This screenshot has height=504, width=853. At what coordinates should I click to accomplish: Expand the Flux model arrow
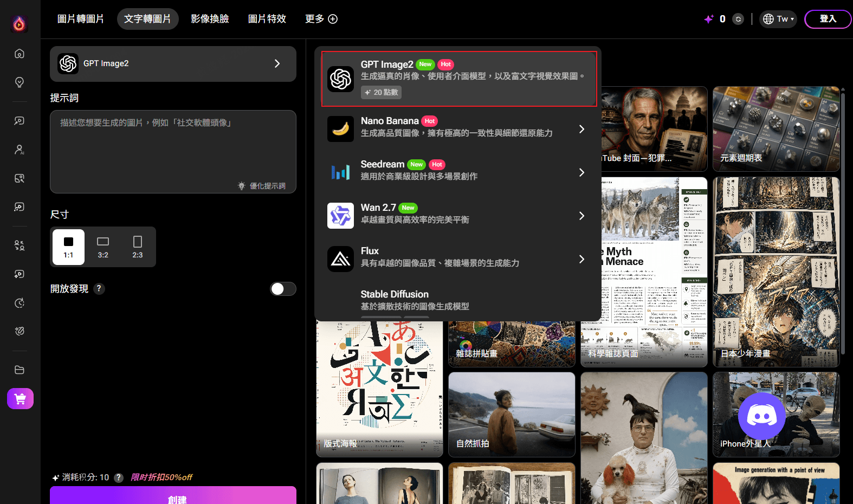581,259
